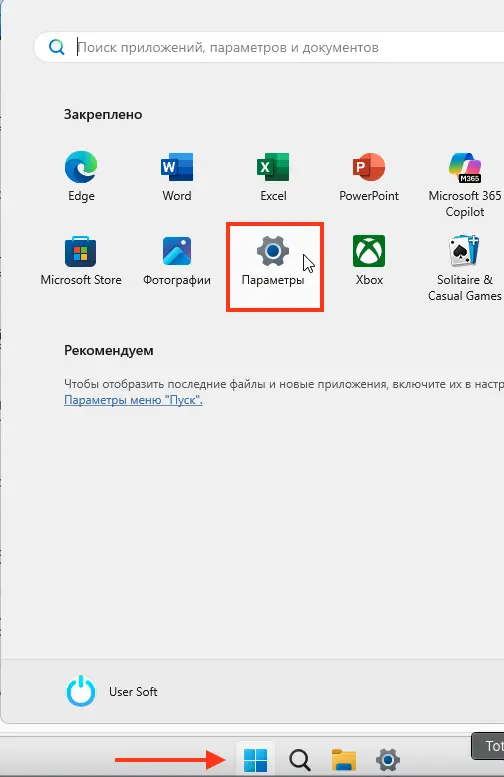504x777 pixels.
Task: Open the Microsoft Store app
Action: [81, 261]
